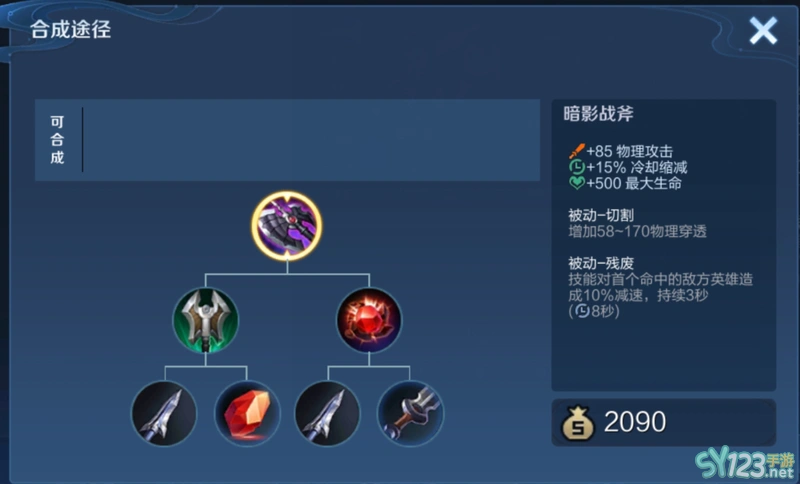This screenshot has width=800, height=484.
Task: Tap the 可合成 label
Action: click(57, 140)
